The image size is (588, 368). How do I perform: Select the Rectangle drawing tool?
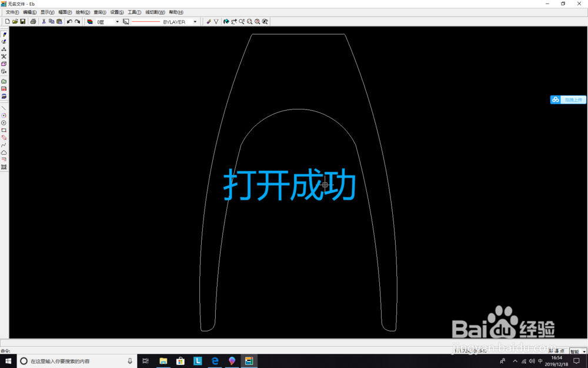click(x=4, y=130)
